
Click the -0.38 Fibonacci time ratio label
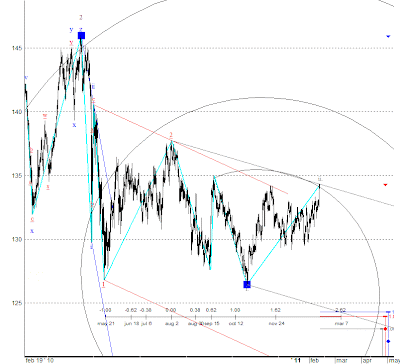pyautogui.click(x=146, y=310)
